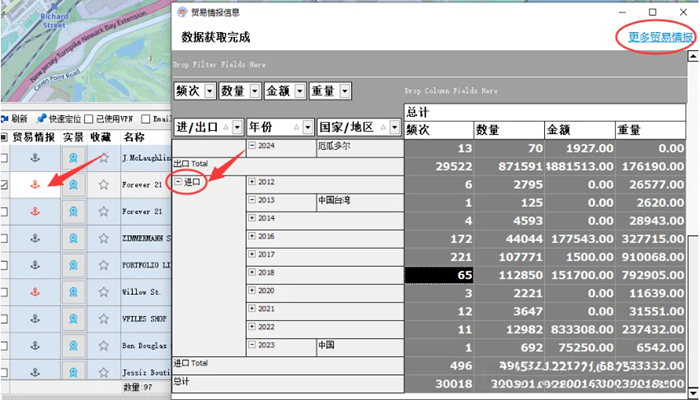Click the 实景 icon for PORTFOLIO row

click(x=73, y=265)
